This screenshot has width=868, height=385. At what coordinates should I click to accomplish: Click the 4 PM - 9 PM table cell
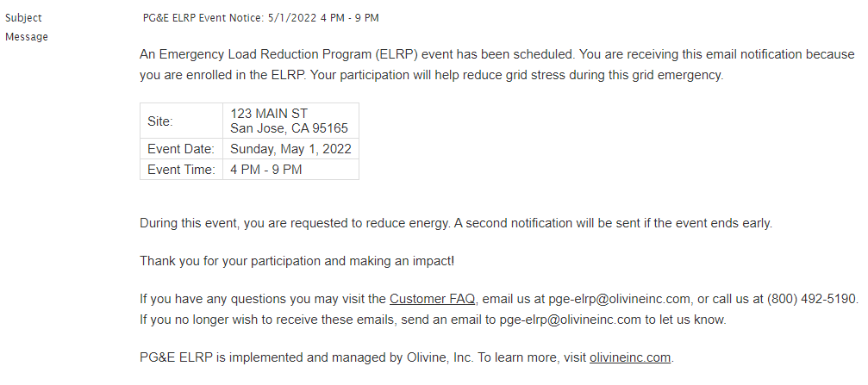[x=290, y=170]
